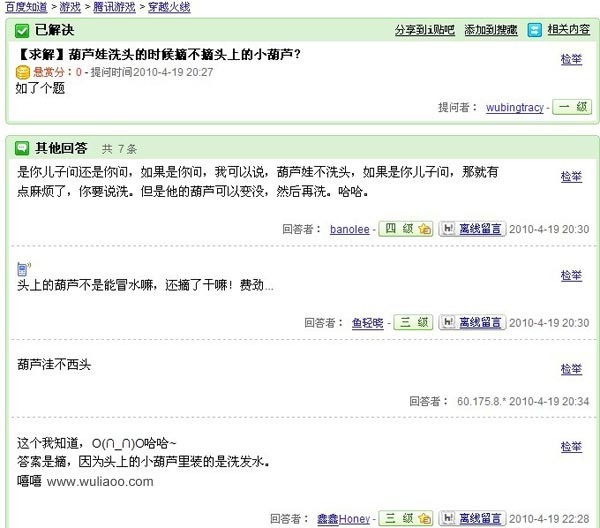Report the question via 检举 link
The image size is (600, 528).
click(x=571, y=59)
